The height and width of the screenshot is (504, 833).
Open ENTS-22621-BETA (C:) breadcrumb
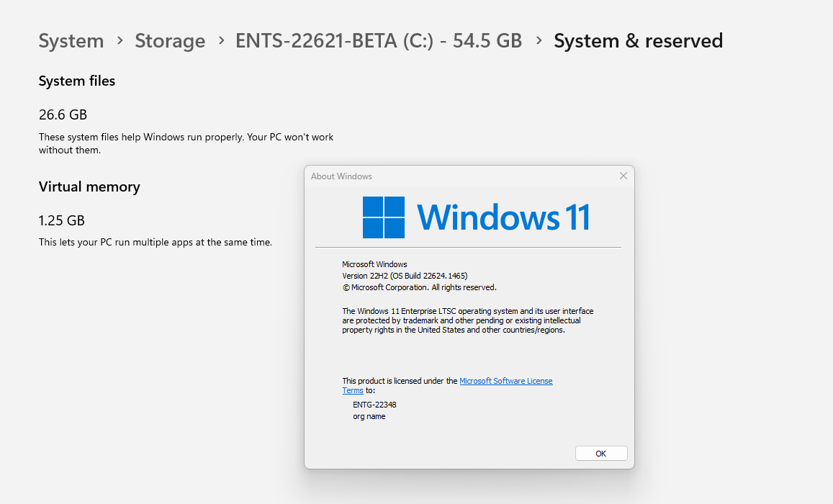pyautogui.click(x=379, y=41)
